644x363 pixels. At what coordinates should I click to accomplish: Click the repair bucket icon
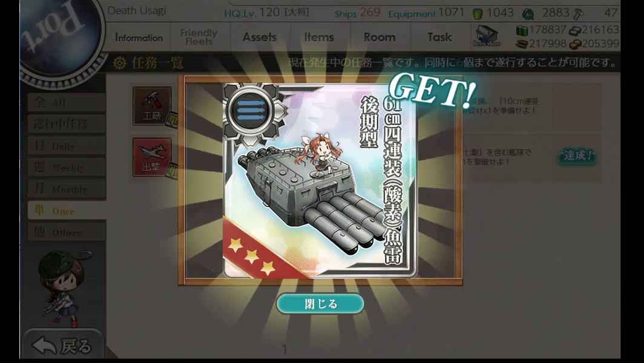click(477, 14)
